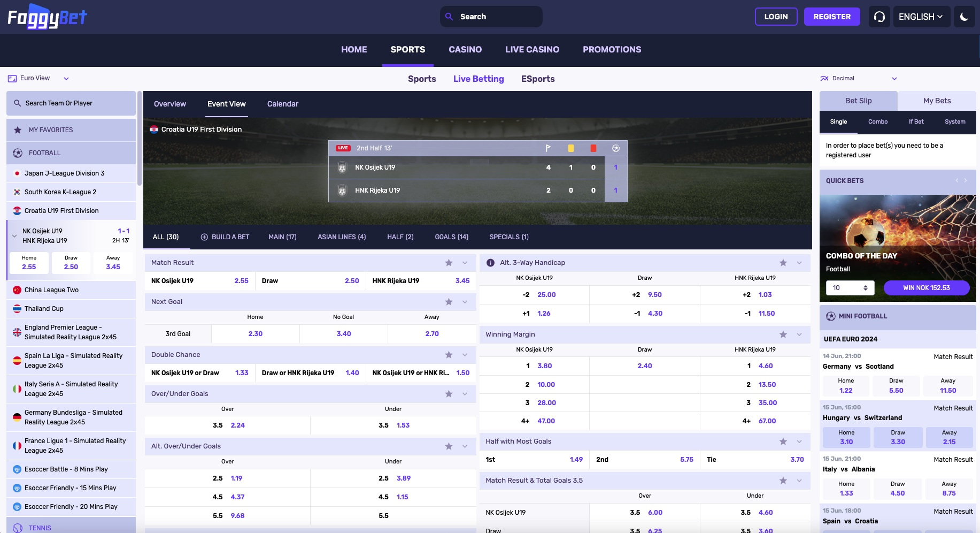Screen dimensions: 980x533
Task: Favorite the Over/Under Goals market
Action: (x=448, y=394)
